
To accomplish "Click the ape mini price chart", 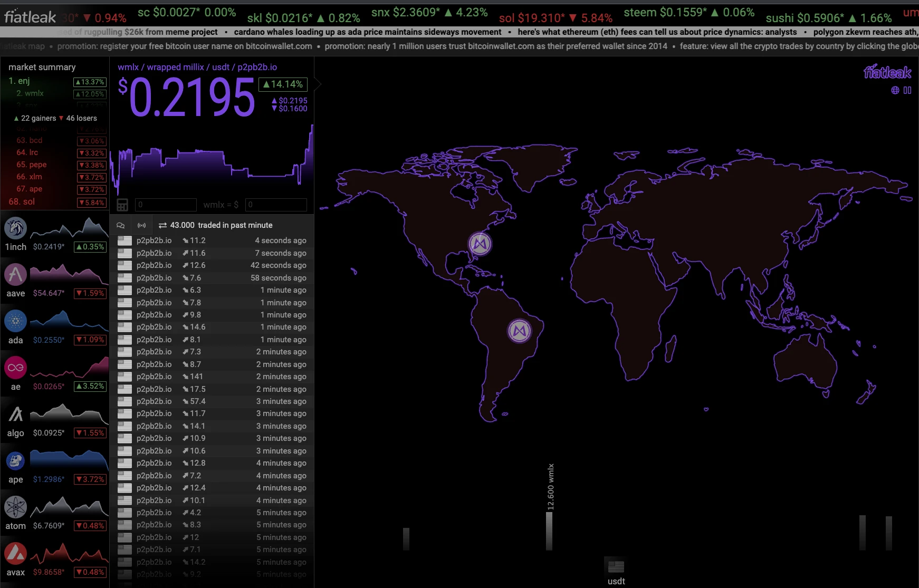I will (x=69, y=460).
